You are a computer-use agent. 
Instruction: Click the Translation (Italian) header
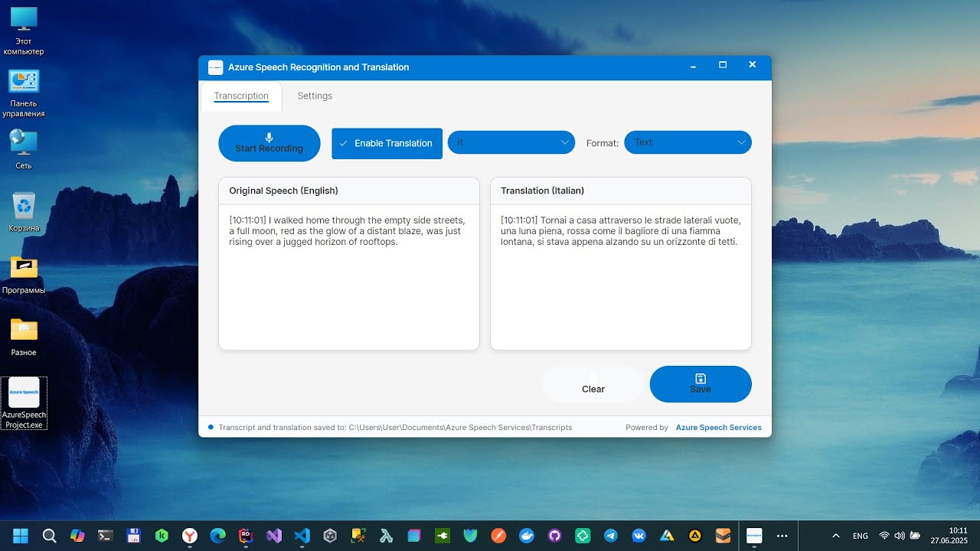542,191
